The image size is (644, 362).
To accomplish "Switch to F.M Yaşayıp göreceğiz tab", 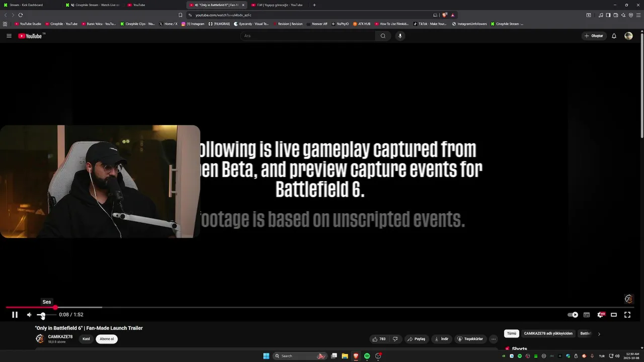I will (278, 5).
